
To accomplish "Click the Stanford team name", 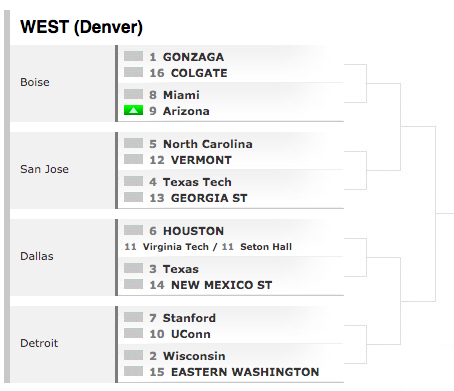I will click(189, 318).
